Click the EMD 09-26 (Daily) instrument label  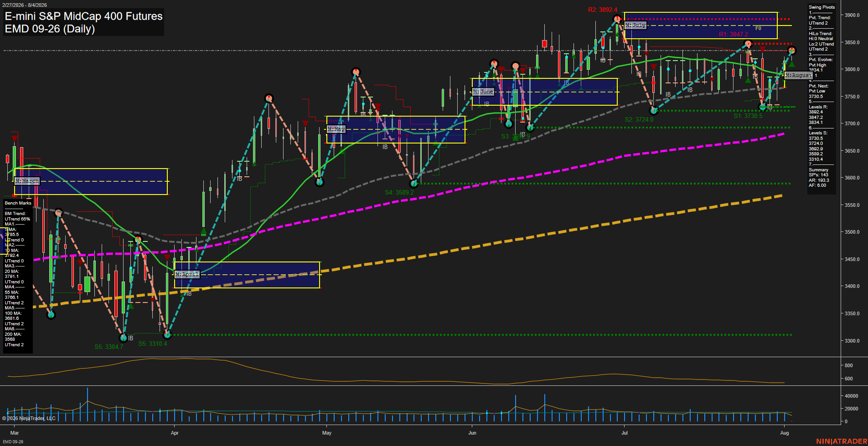tap(50, 29)
